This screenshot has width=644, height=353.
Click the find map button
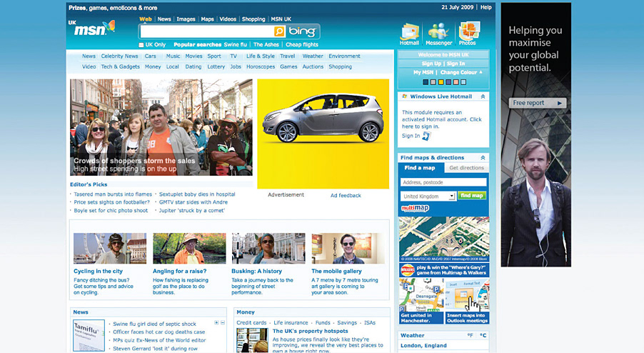point(471,196)
